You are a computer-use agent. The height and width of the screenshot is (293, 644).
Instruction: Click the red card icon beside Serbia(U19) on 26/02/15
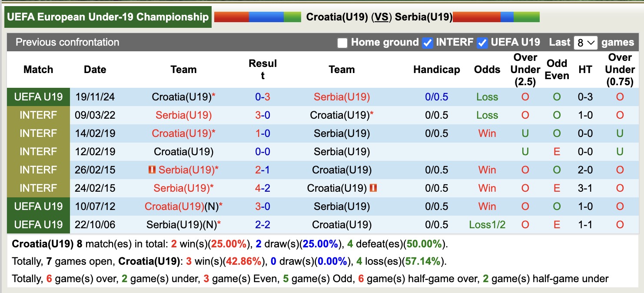[x=153, y=170]
